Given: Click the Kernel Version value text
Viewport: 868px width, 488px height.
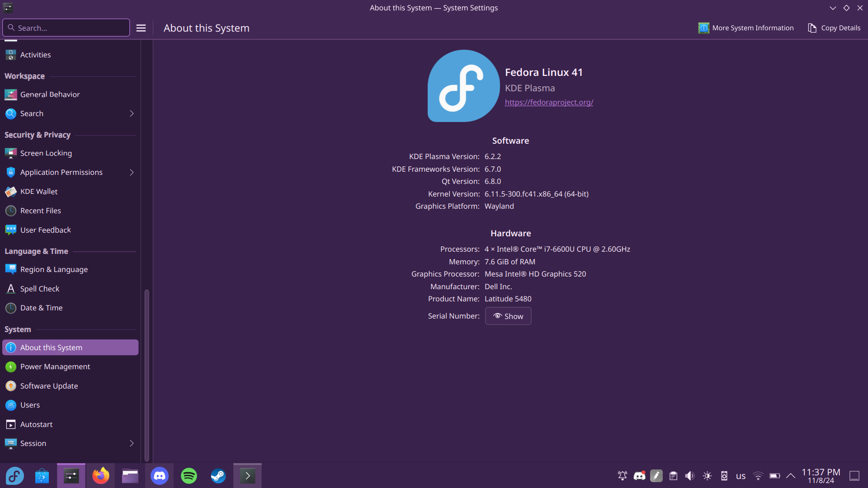Looking at the screenshot, I should (x=537, y=194).
